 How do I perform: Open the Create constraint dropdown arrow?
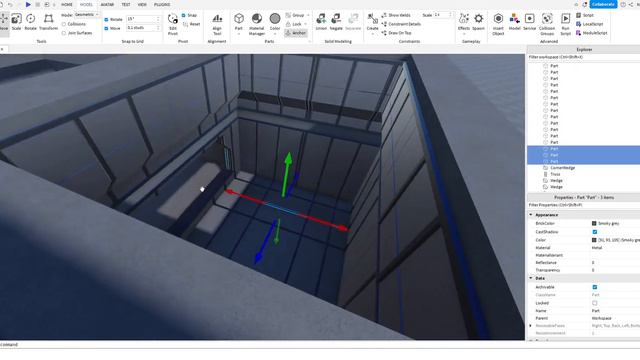(372, 34)
